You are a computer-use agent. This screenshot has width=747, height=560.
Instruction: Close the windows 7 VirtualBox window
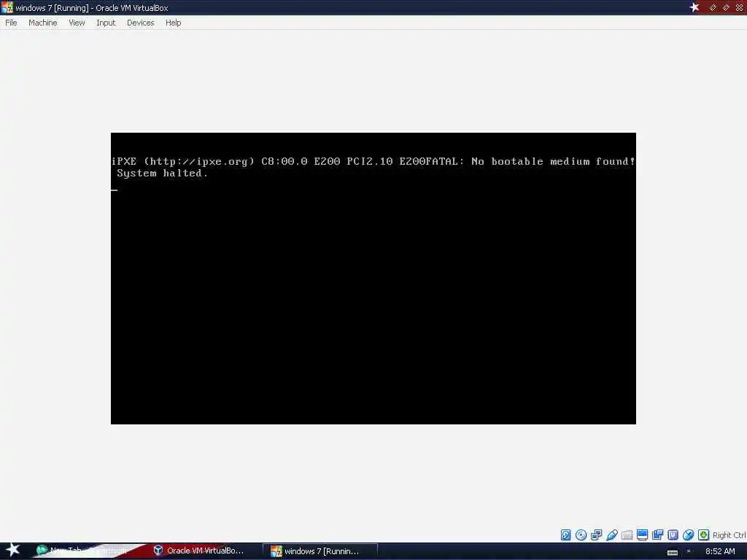pyautogui.click(x=740, y=7)
